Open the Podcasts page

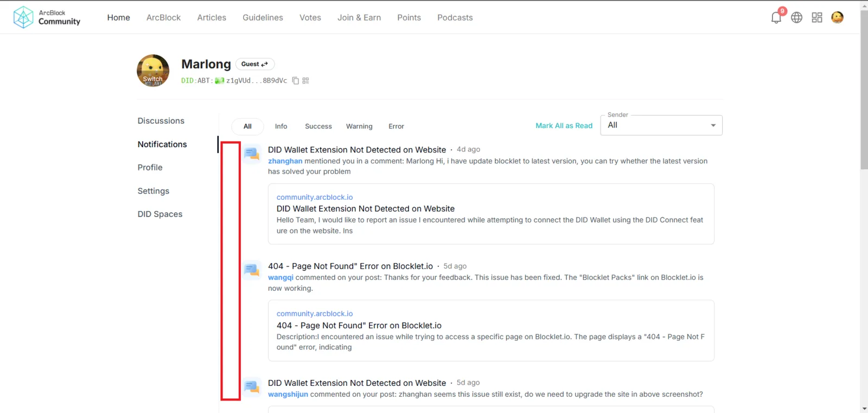(455, 17)
